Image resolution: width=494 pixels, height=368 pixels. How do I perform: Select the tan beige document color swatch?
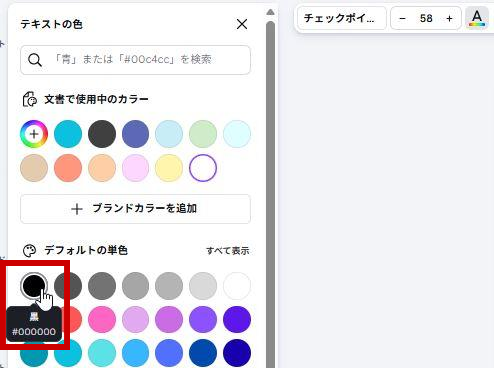click(x=34, y=168)
